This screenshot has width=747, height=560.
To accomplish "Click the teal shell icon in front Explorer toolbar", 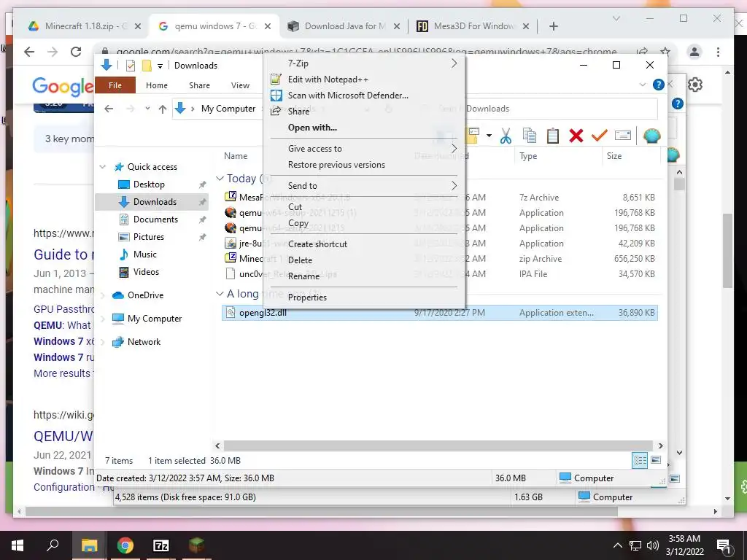I will pyautogui.click(x=651, y=136).
